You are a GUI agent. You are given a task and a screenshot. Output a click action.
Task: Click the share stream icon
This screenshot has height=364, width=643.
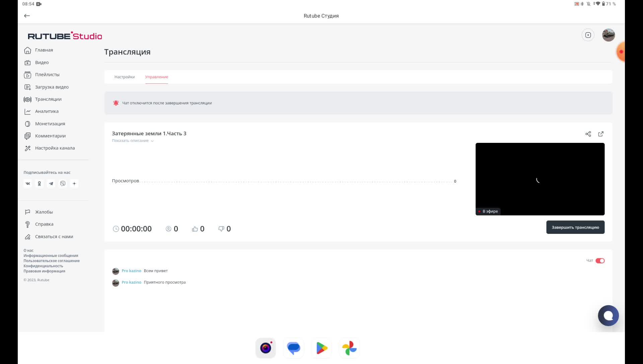[588, 134]
